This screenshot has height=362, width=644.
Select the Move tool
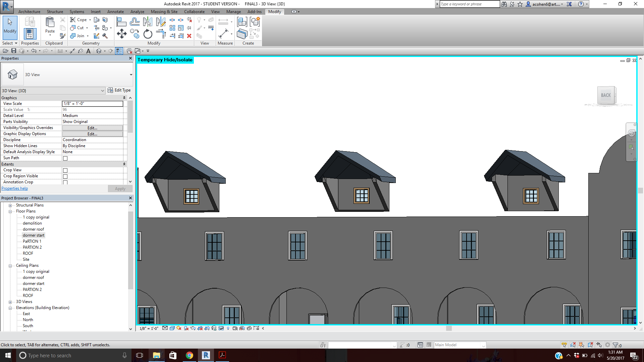coord(121,34)
